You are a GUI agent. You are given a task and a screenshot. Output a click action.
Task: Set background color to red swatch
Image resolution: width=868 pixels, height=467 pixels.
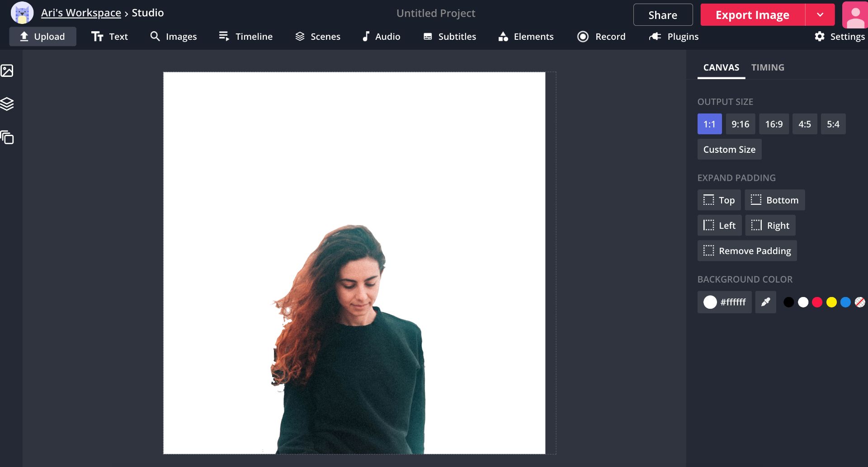(x=817, y=302)
